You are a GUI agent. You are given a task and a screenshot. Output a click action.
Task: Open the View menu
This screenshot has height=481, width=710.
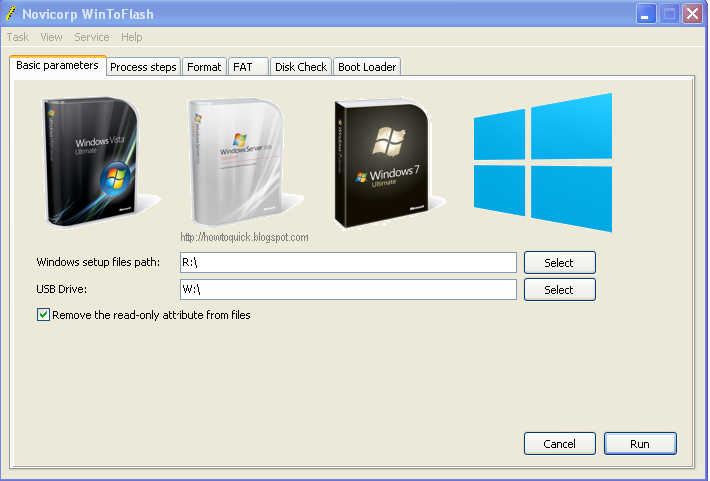[x=51, y=37]
